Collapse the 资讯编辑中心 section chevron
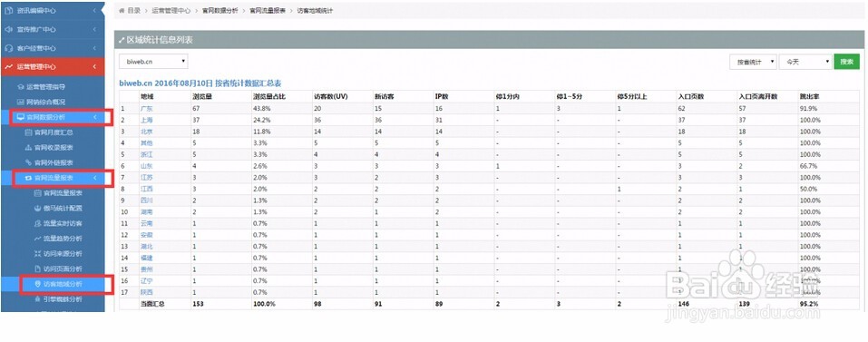Image resolution: width=868 pixels, height=342 pixels. click(x=94, y=11)
